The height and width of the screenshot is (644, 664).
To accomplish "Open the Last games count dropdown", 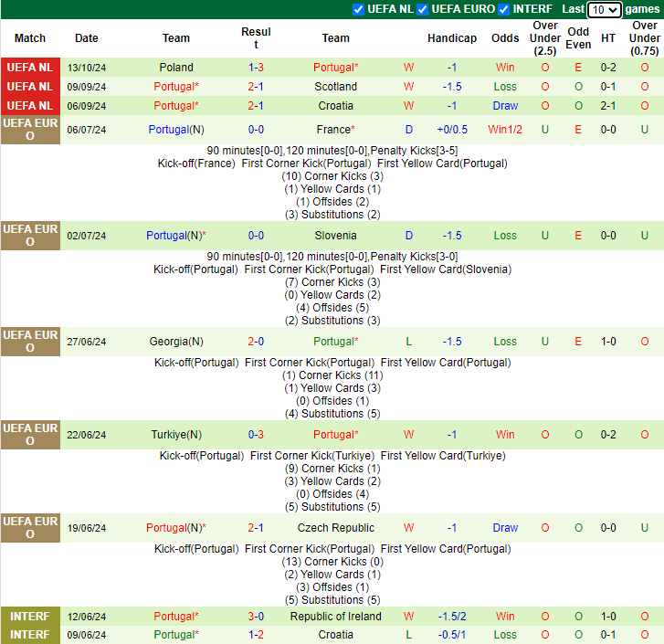I will click(604, 10).
